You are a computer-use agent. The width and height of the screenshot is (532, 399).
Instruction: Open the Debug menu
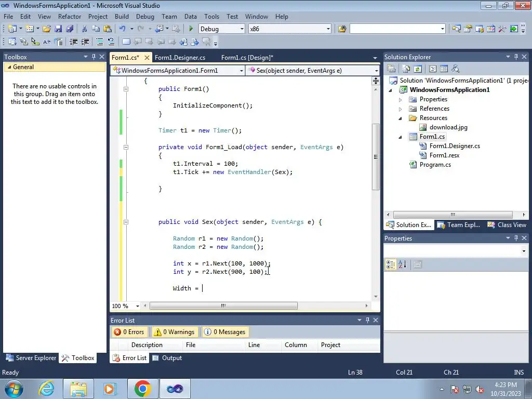tap(145, 16)
